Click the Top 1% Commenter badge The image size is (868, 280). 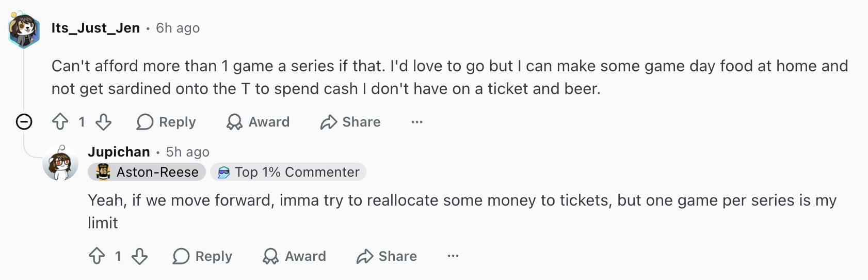click(x=288, y=172)
